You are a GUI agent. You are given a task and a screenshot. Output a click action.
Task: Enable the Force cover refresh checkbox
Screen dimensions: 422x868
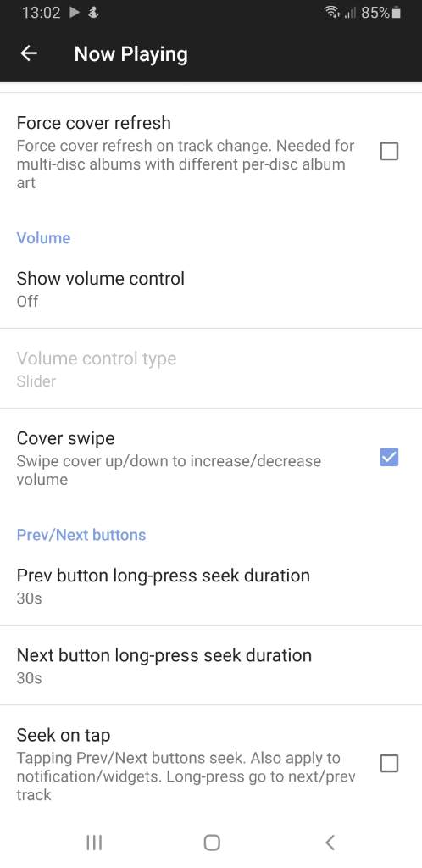[x=389, y=151]
